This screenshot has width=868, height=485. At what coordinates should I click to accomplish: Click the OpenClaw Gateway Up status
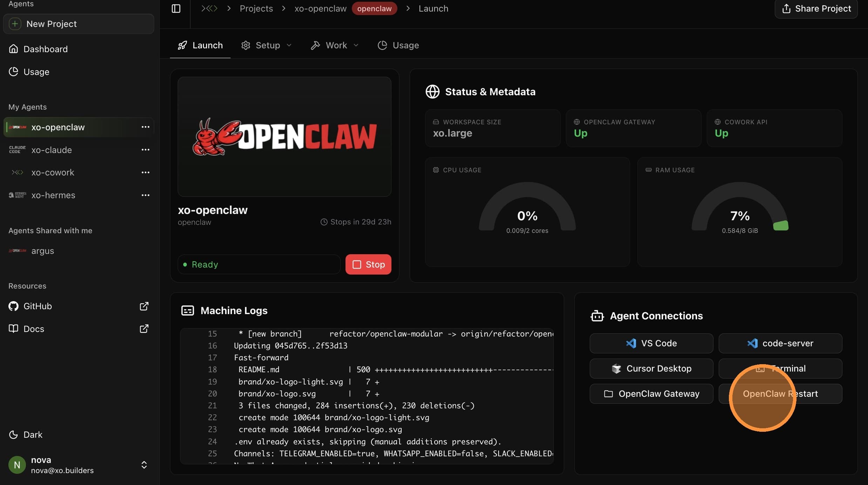click(580, 133)
